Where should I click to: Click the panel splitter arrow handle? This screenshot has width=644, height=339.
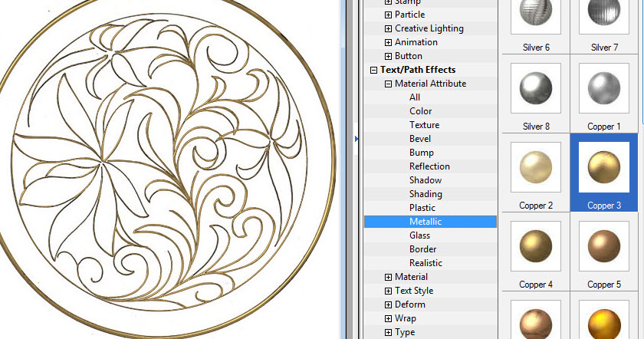coord(356,139)
